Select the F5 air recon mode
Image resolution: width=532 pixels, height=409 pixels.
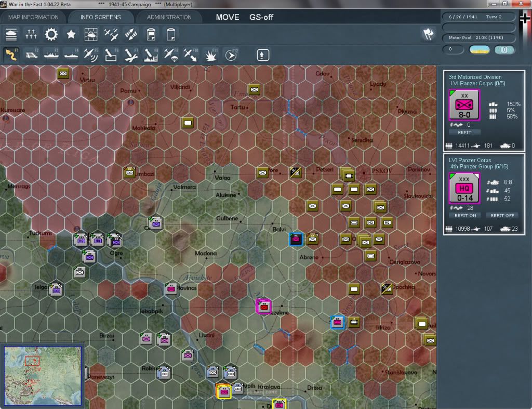tap(91, 55)
